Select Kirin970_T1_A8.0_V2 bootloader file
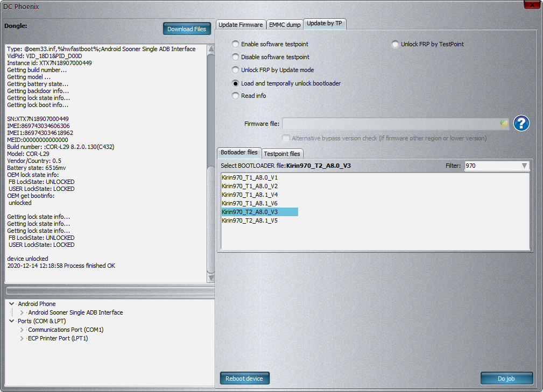The width and height of the screenshot is (543, 392). 249,186
